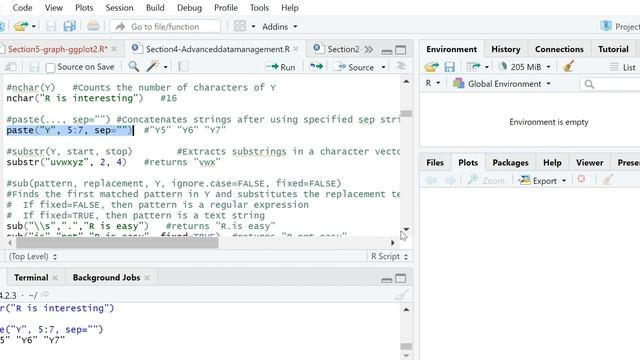This screenshot has width=640, height=360.
Task: Click the Go to file/function field
Action: (165, 27)
